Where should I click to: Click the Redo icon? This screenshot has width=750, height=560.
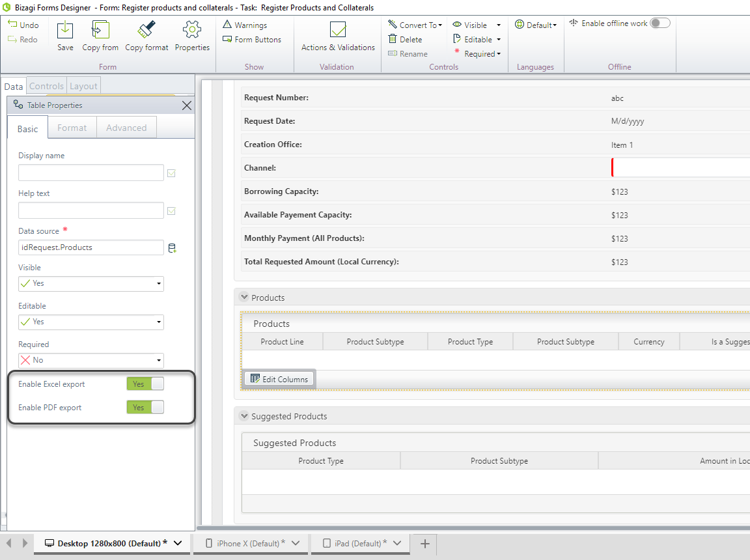tap(12, 39)
